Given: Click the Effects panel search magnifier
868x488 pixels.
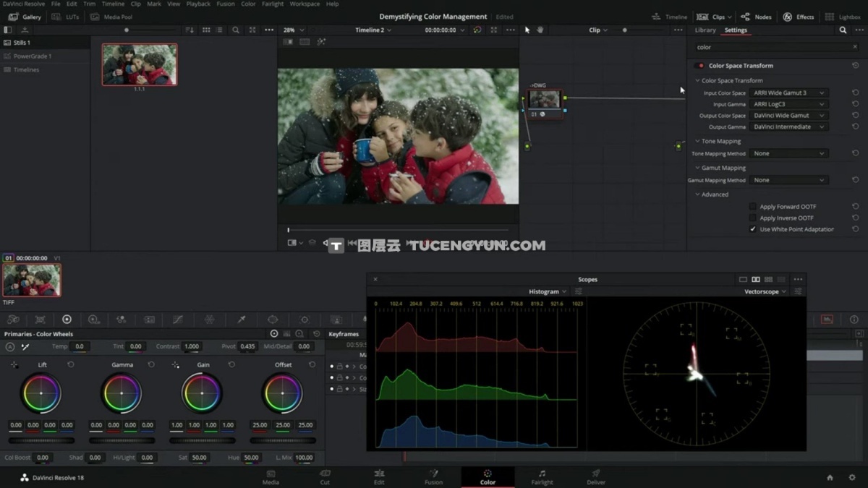Looking at the screenshot, I should click(843, 30).
